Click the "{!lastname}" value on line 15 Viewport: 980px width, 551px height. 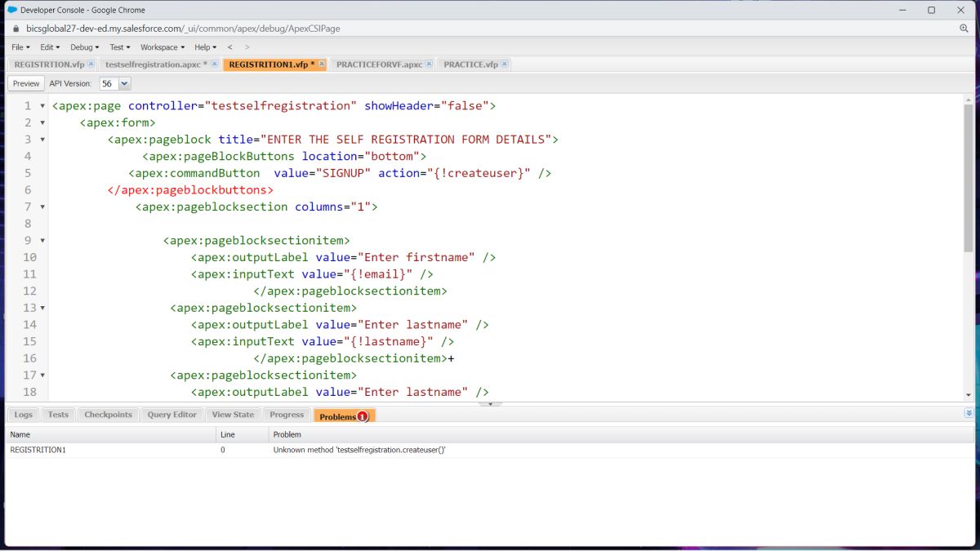pos(388,341)
